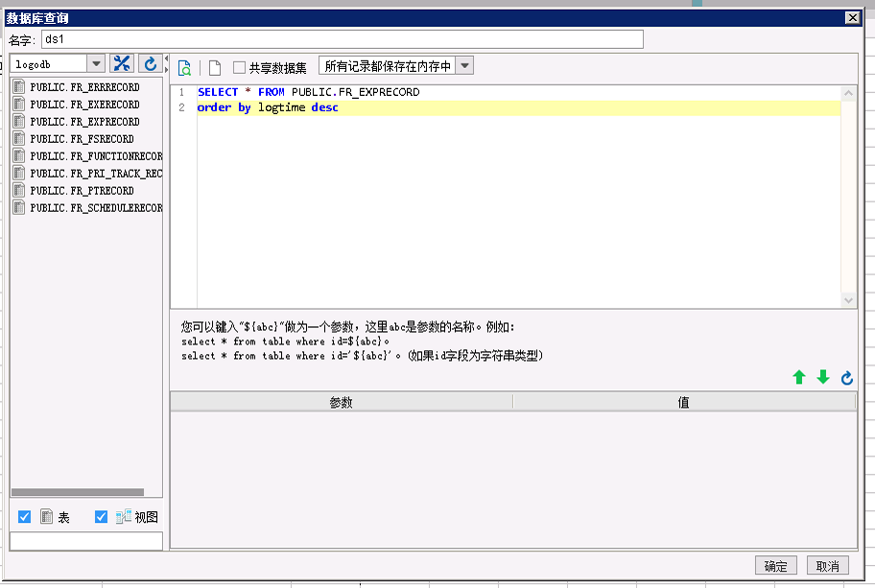Click the table search field below filters

tap(86, 541)
